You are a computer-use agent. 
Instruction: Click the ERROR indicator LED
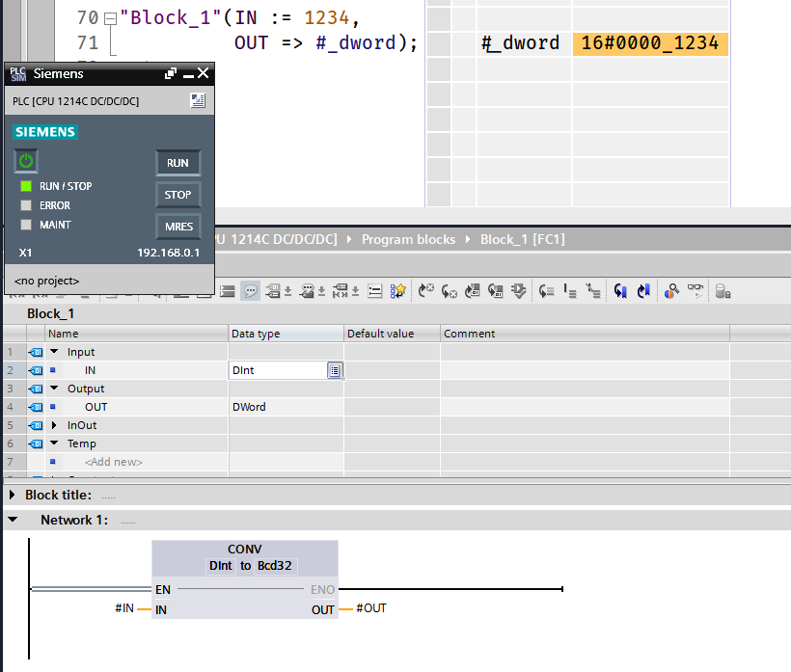tap(26, 205)
